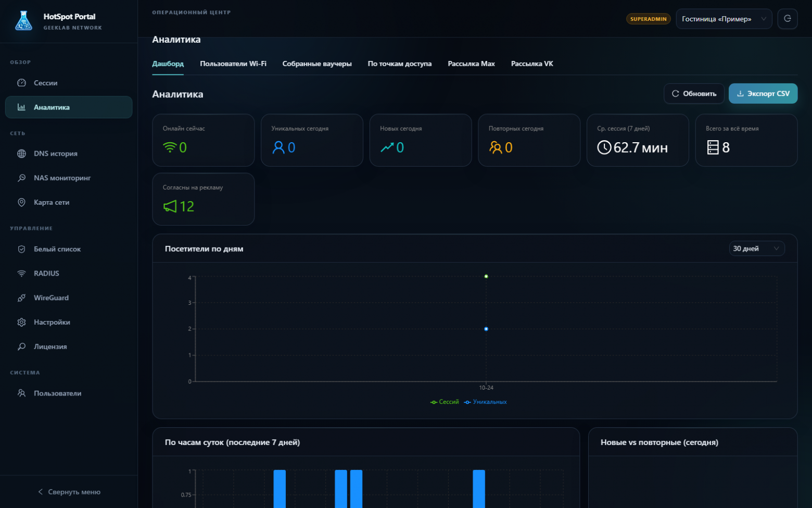Open the Гостиница «Пример» site dropdown
The image size is (812, 508).
point(724,19)
